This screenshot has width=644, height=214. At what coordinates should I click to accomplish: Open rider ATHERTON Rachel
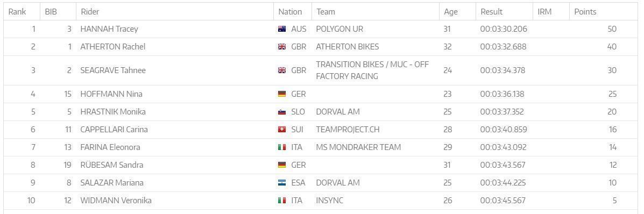tap(113, 47)
